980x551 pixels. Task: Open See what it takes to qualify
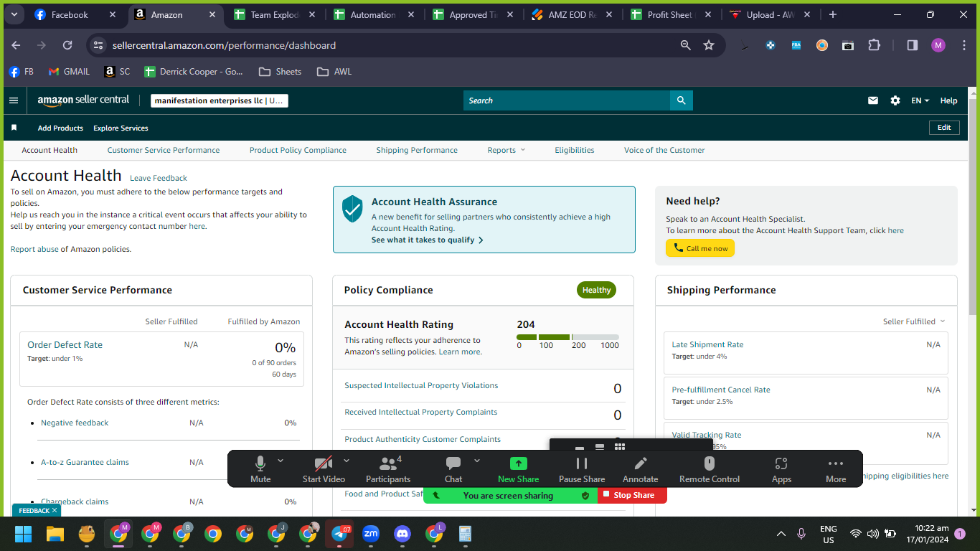point(428,240)
